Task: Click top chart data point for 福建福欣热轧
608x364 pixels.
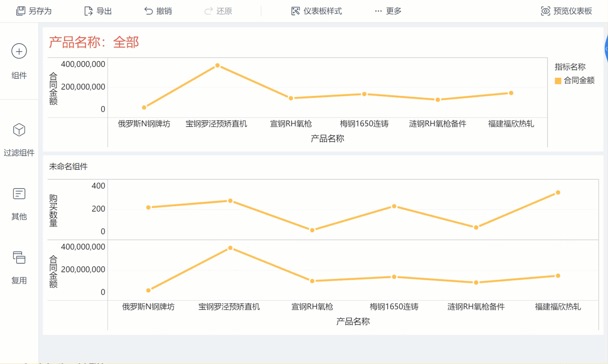Action: [511, 93]
